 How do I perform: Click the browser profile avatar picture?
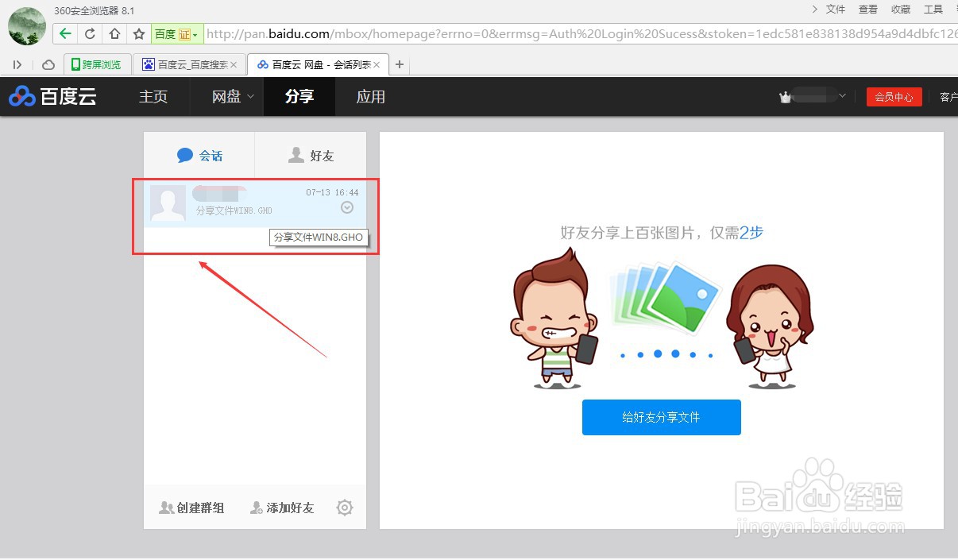point(27,26)
